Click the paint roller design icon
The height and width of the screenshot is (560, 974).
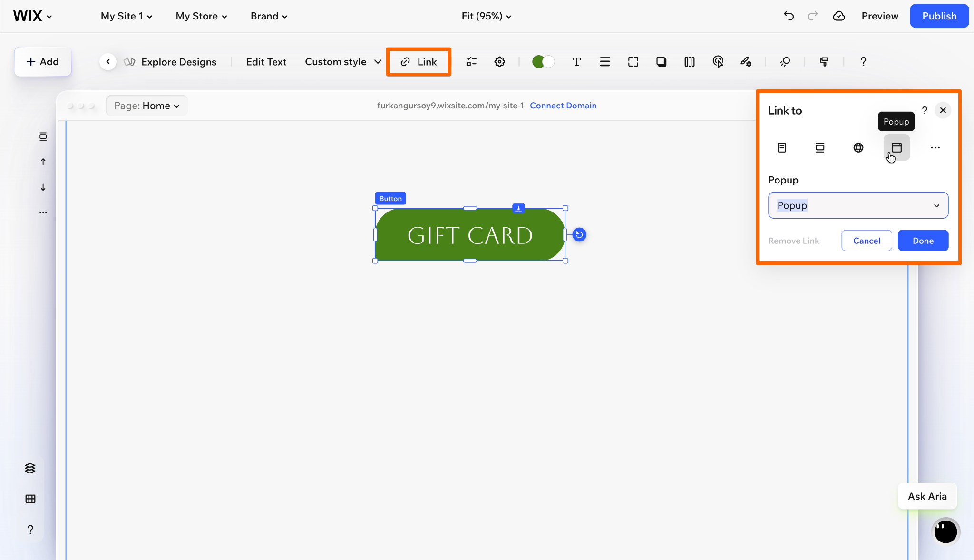click(x=824, y=62)
